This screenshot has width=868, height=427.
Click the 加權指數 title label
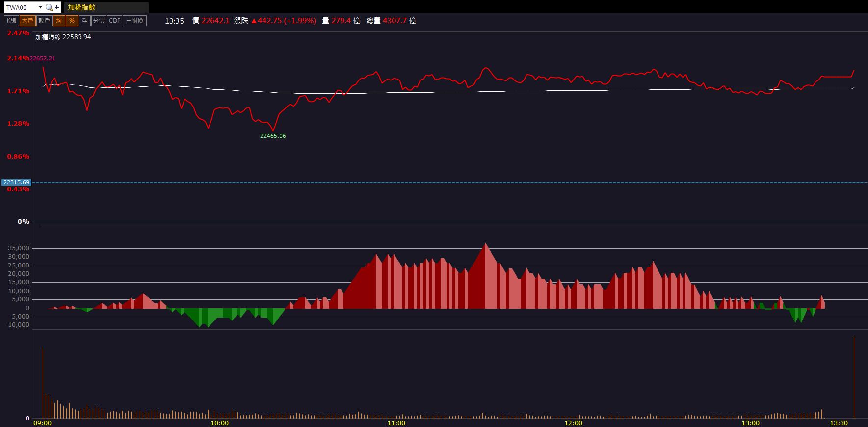(x=82, y=7)
